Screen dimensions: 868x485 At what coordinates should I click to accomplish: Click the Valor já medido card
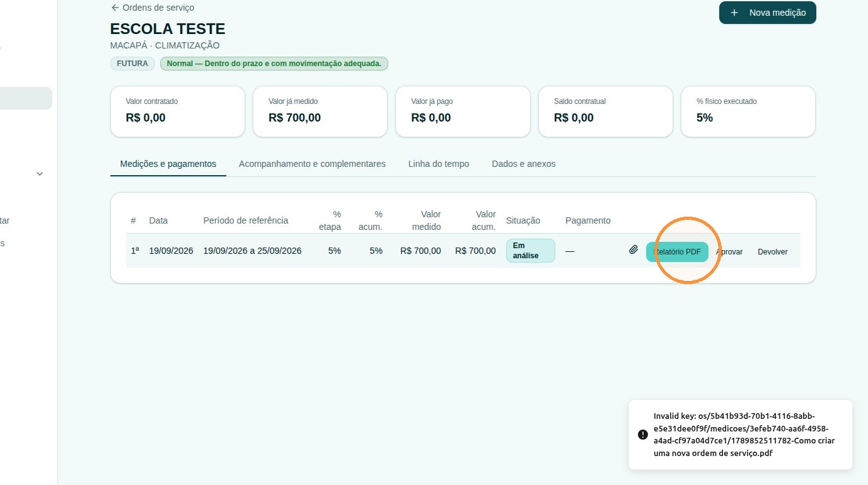pyautogui.click(x=320, y=111)
